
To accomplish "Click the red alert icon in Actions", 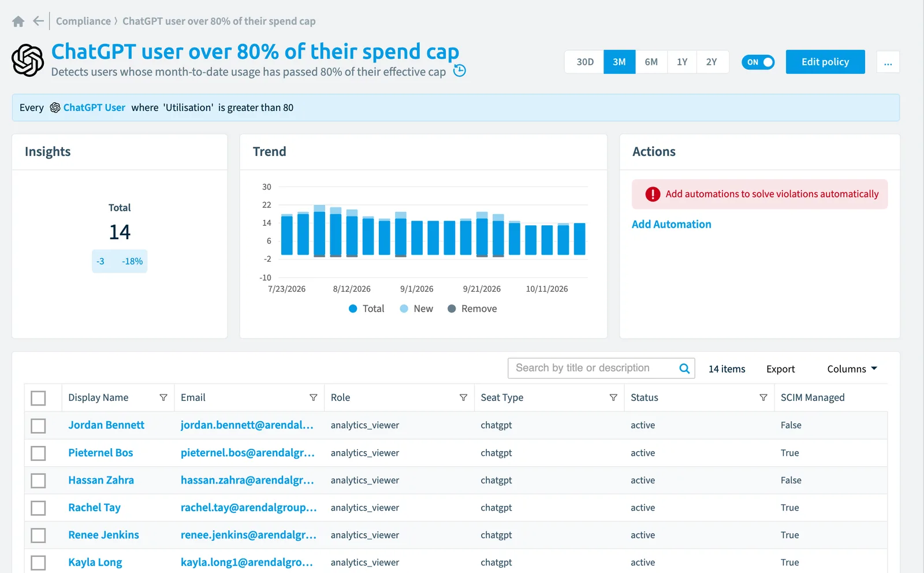I will point(653,194).
